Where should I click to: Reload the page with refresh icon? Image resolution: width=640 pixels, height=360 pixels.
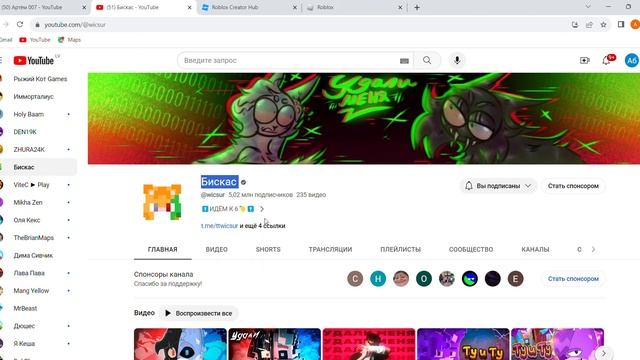(x=20, y=24)
